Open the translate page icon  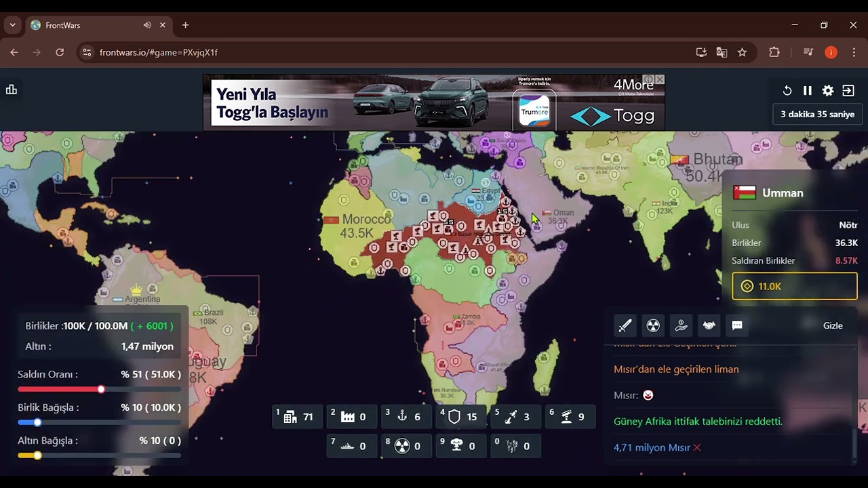[722, 52]
